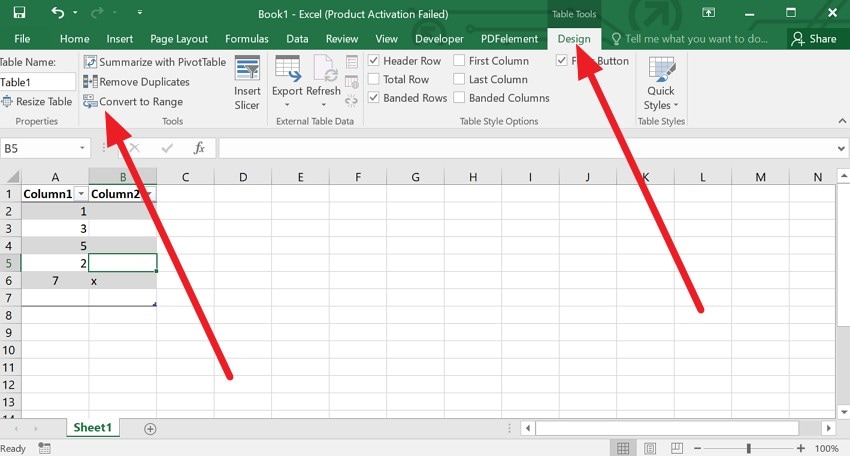Enable the Total Row checkbox
Viewport: 850px width, 456px height.
coord(374,79)
